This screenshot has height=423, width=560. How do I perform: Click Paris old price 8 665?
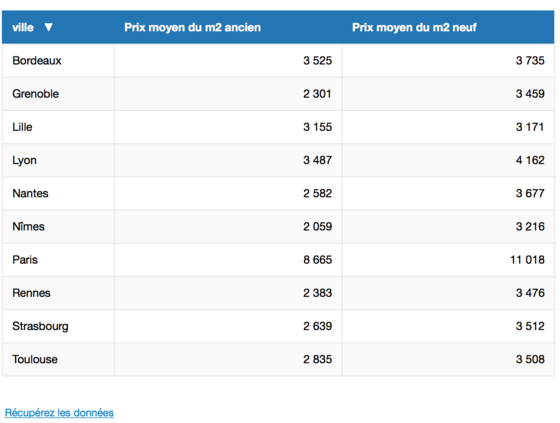pos(318,260)
